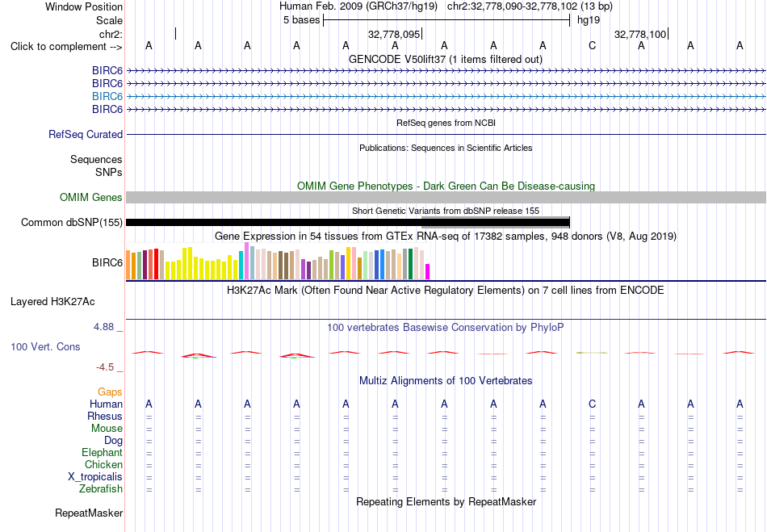767x532 pixels.
Task: Click the hg19 label beside the scale bar
Action: [589, 20]
